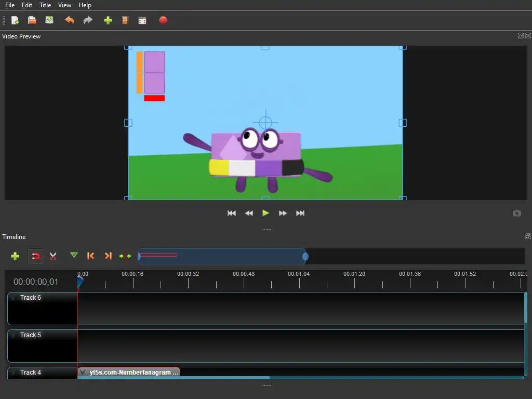532x399 pixels.
Task: Undock the Timeline panel
Action: (x=528, y=236)
